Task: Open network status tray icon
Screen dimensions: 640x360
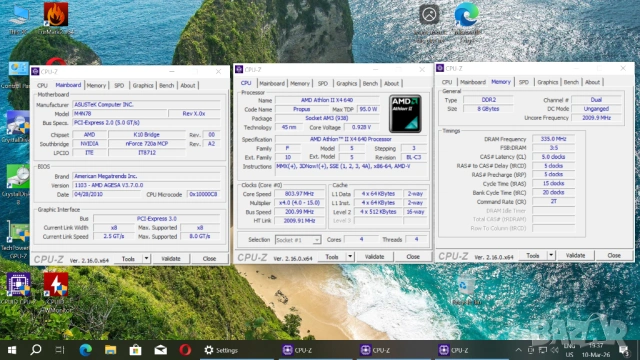Action: point(542,350)
